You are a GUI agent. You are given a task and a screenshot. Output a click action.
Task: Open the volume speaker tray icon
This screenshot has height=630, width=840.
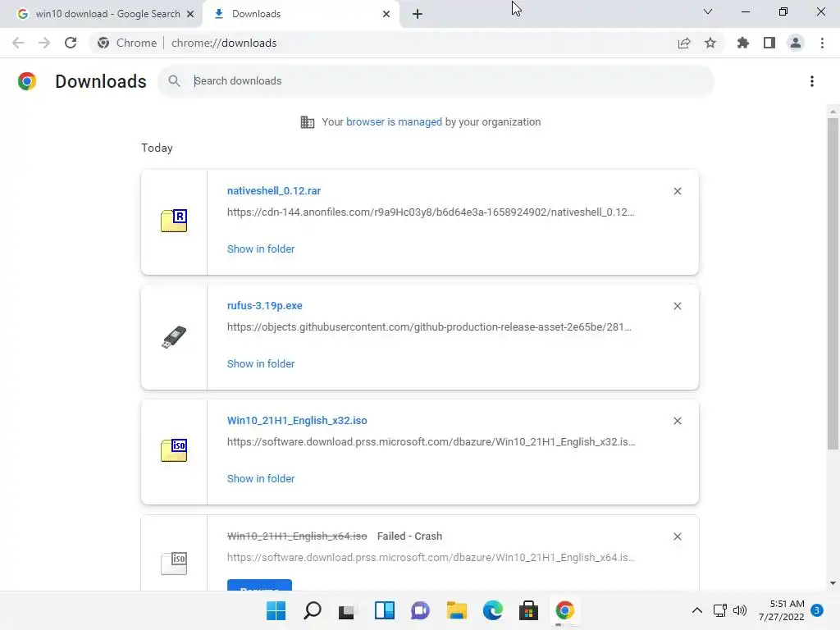click(740, 610)
